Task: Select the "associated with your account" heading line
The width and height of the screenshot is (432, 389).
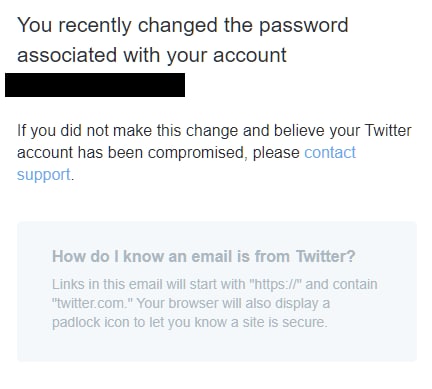Action: [152, 56]
